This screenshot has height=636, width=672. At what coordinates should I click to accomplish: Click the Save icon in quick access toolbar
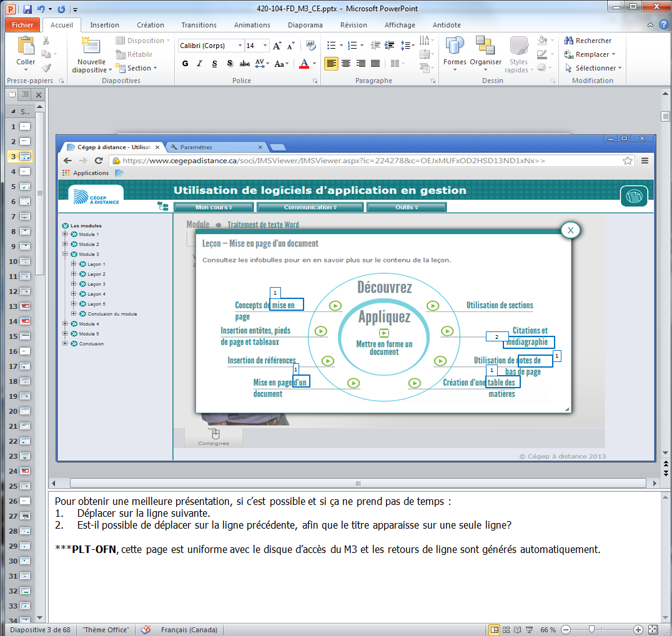pos(27,9)
